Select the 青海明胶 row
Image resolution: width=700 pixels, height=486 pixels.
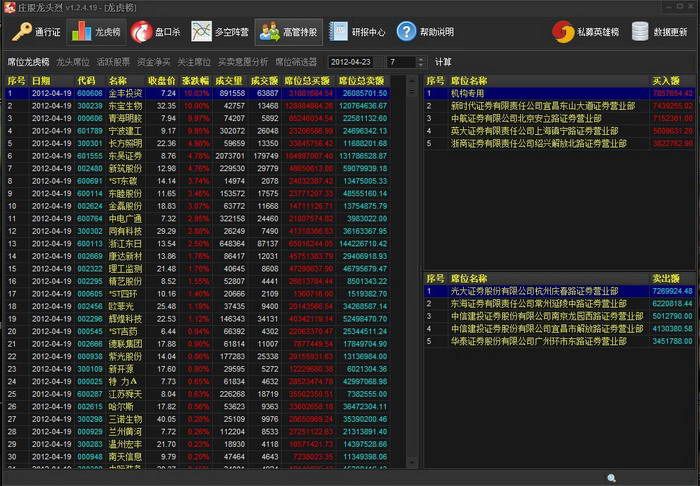(x=197, y=118)
